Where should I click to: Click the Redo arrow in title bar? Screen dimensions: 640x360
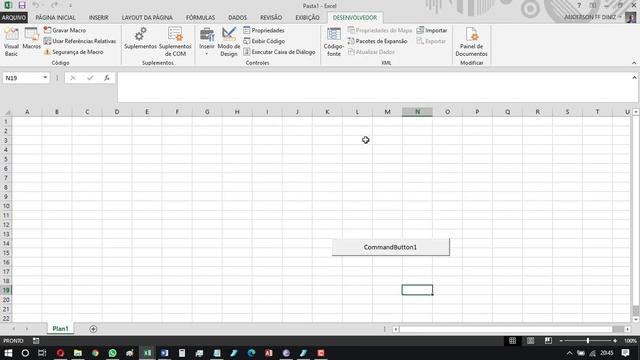[54, 5]
